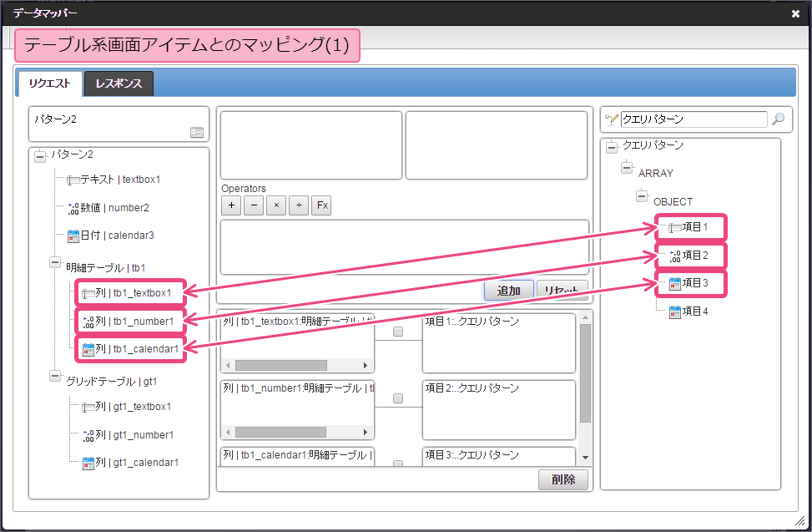Image resolution: width=812 pixels, height=532 pixels.
Task: Select テキスト | textbox1 tree item
Action: click(x=120, y=180)
